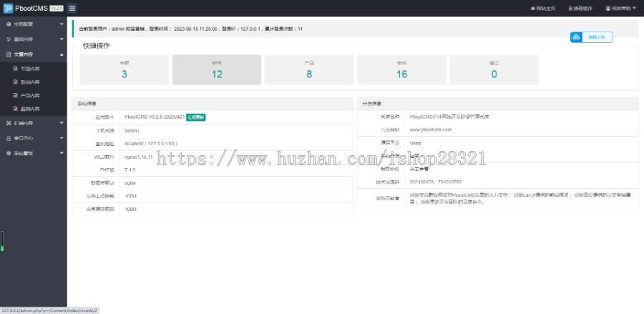
Task: Click the V3.2.5 version badge
Action: tap(57, 8)
